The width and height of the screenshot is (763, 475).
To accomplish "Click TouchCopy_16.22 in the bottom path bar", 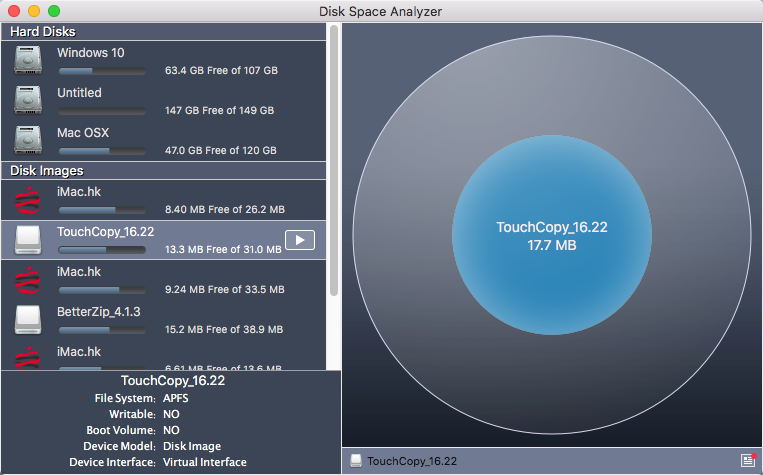I will 412,461.
